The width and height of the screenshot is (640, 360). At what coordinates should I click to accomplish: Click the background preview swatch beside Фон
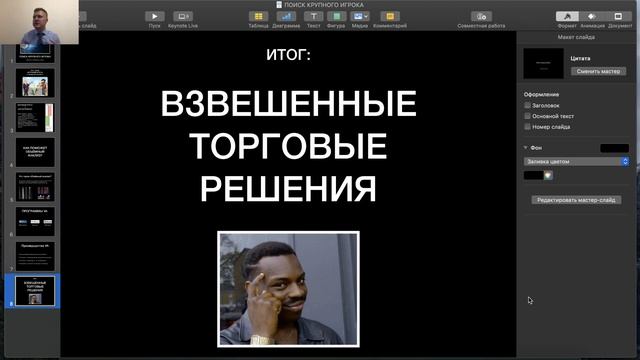click(x=614, y=148)
